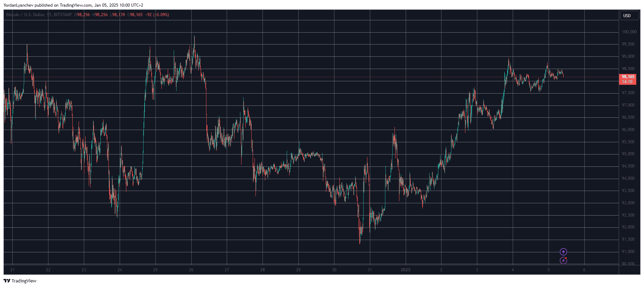Open the USD currency selector
The height and width of the screenshot is (287, 644).
coord(629,15)
